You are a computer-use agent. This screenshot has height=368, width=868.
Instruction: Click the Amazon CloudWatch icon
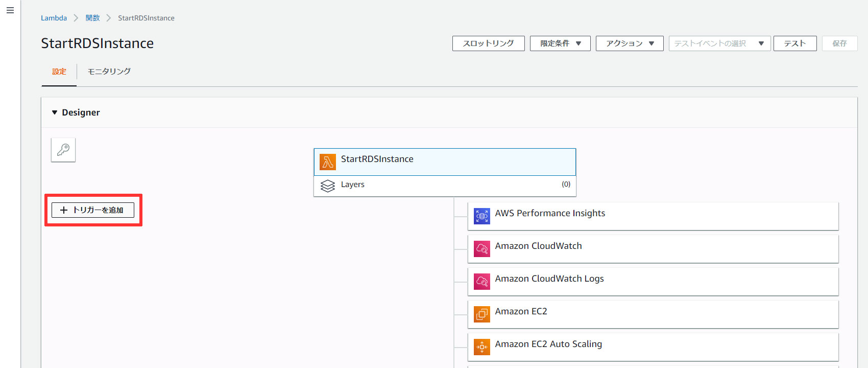coord(482,249)
